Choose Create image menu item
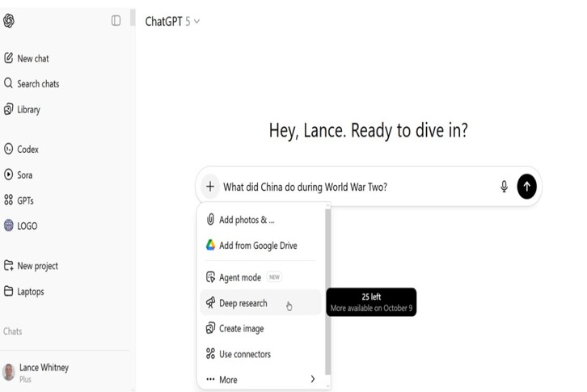 (261, 328)
